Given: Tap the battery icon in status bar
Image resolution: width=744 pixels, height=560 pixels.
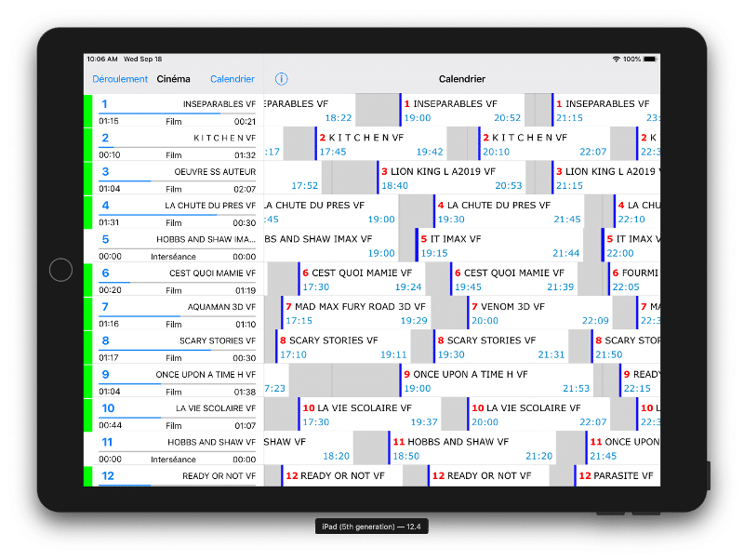Looking at the screenshot, I should click(649, 59).
